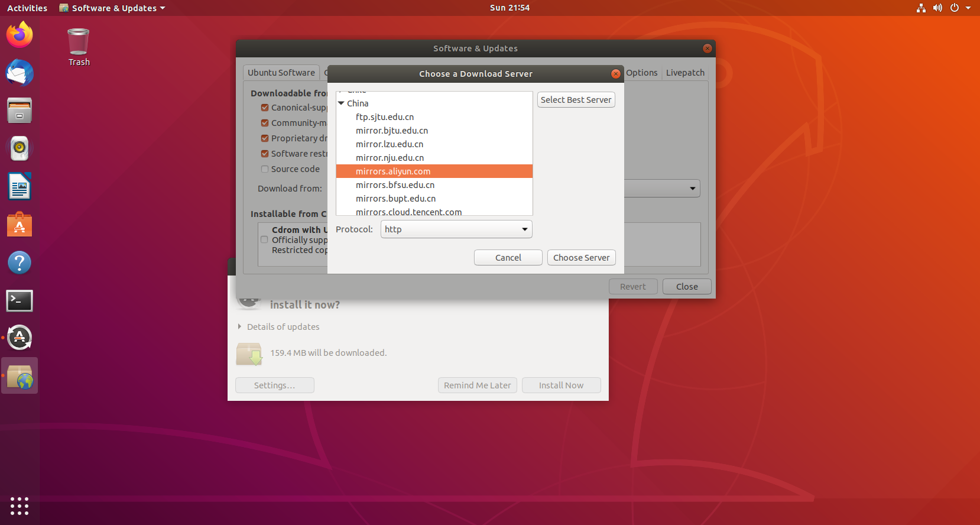
Task: Open Ubuntu Software store icon
Action: coord(20,225)
